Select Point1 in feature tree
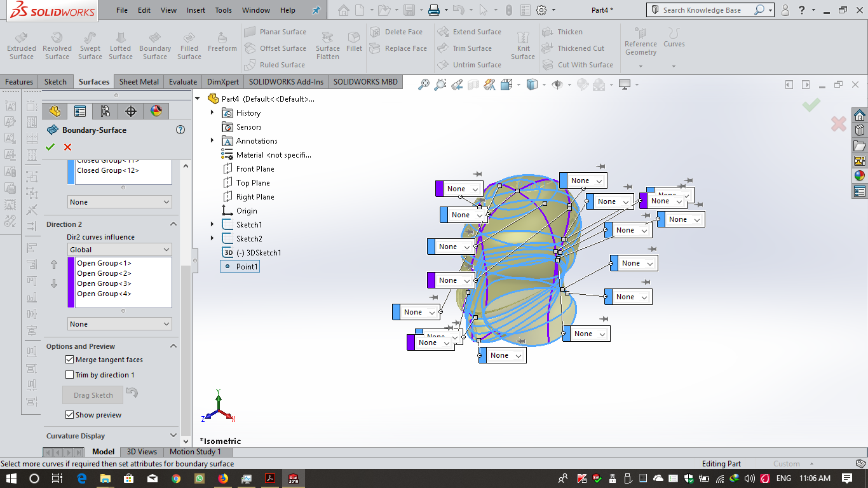Viewport: 868px width, 488px height. pyautogui.click(x=240, y=267)
